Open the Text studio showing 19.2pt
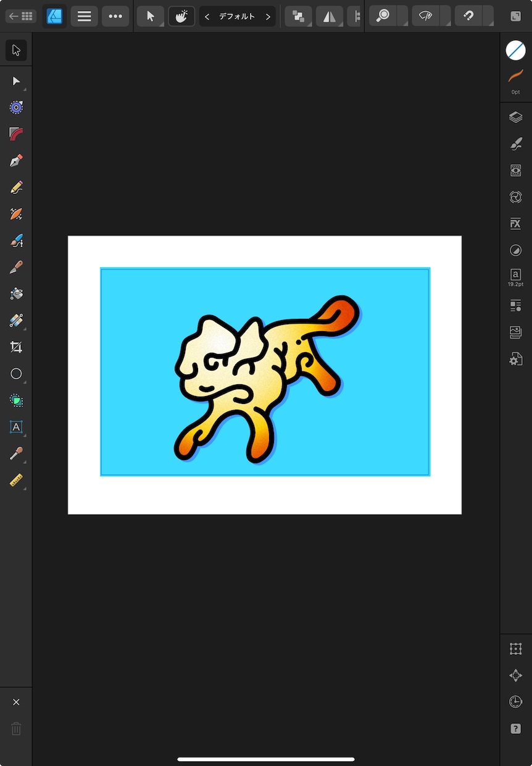This screenshot has width=532, height=766. [x=516, y=277]
